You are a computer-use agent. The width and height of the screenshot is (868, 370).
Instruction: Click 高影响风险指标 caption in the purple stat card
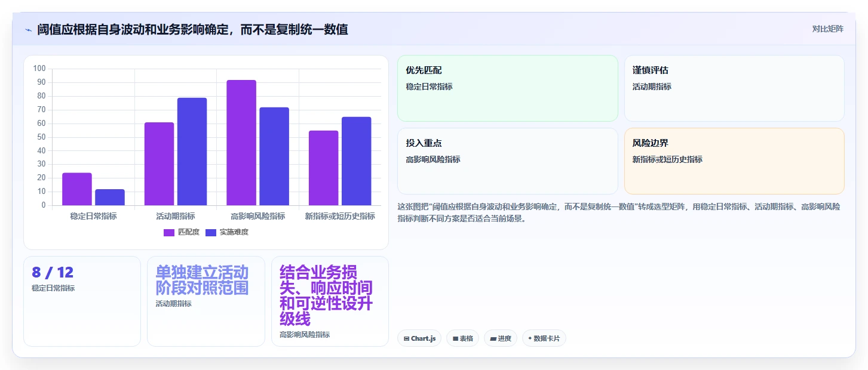click(x=305, y=335)
